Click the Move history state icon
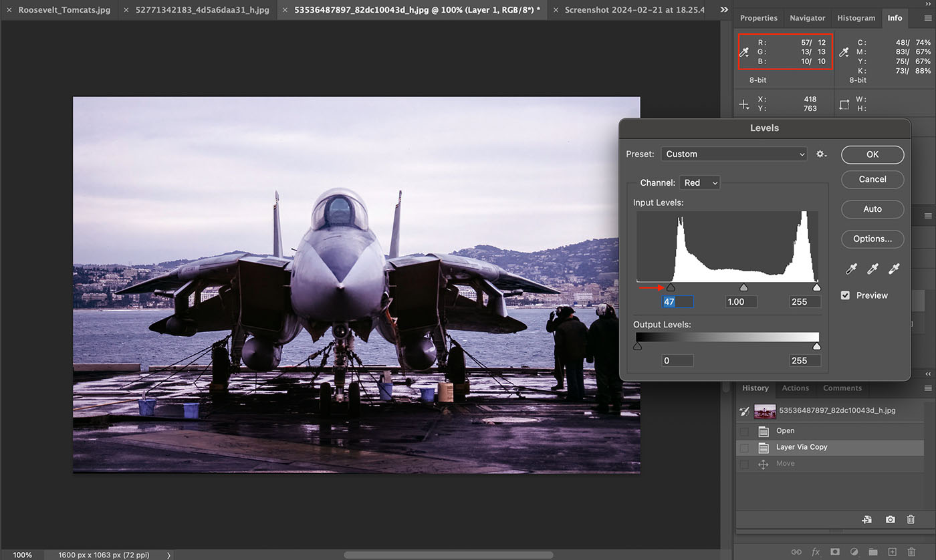936x560 pixels. pos(763,464)
